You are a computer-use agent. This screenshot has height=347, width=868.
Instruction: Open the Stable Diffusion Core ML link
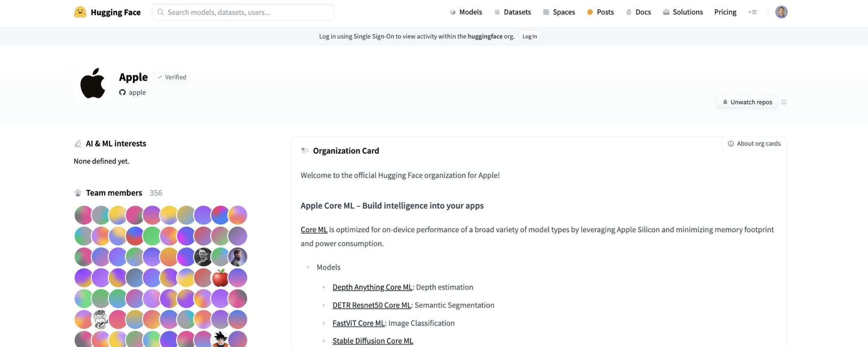click(373, 341)
